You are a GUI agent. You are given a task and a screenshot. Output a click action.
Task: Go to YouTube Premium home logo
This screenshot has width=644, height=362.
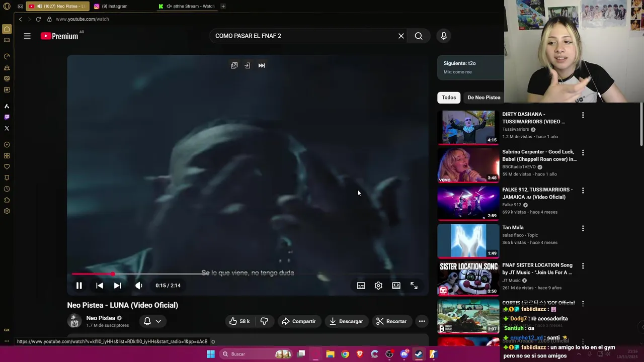[x=59, y=36]
